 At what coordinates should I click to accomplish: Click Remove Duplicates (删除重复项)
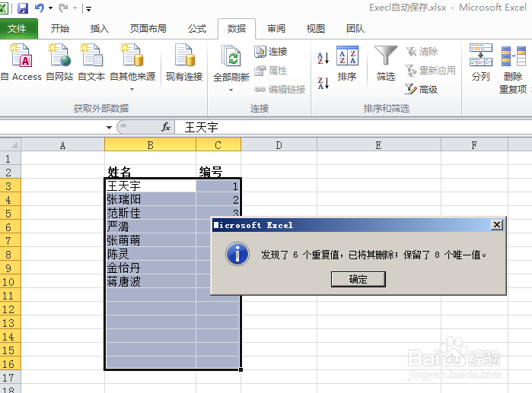[513, 68]
